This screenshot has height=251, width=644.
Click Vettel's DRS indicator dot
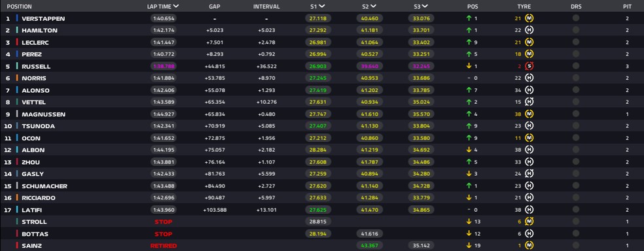576,102
